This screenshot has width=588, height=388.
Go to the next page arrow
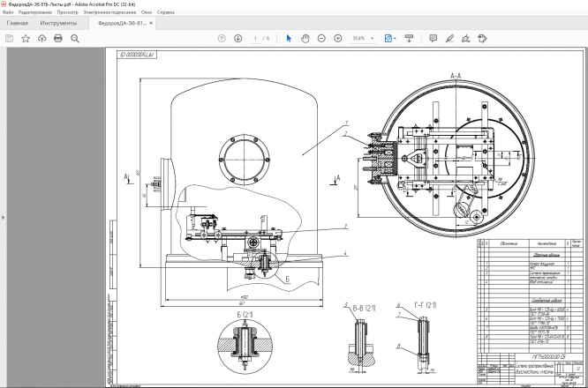tap(237, 39)
